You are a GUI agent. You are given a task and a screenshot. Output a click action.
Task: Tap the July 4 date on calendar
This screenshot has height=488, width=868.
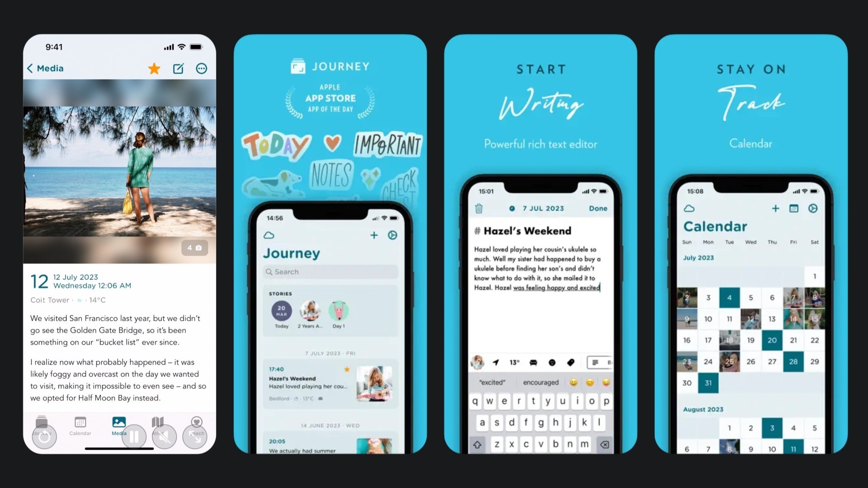[x=728, y=297]
